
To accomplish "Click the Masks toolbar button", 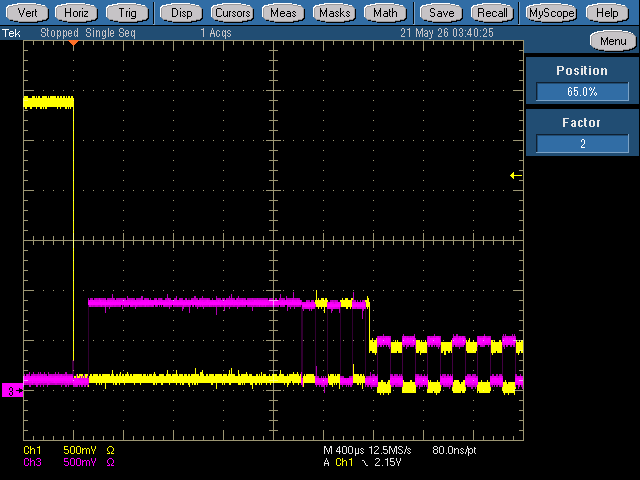I will click(334, 13).
